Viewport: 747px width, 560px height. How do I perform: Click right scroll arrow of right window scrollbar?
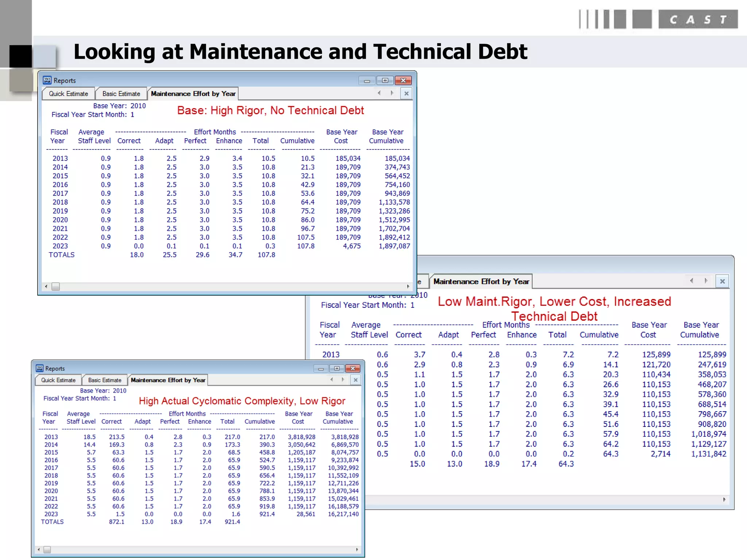(724, 499)
